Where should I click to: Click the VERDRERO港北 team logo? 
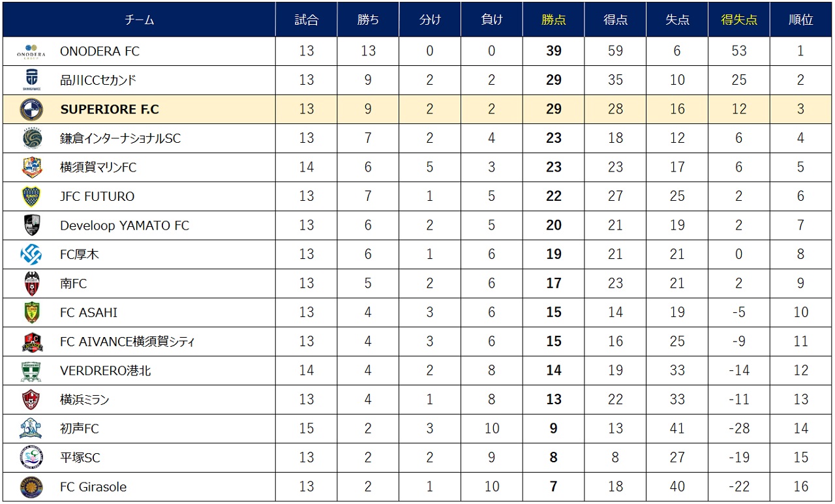point(31,370)
